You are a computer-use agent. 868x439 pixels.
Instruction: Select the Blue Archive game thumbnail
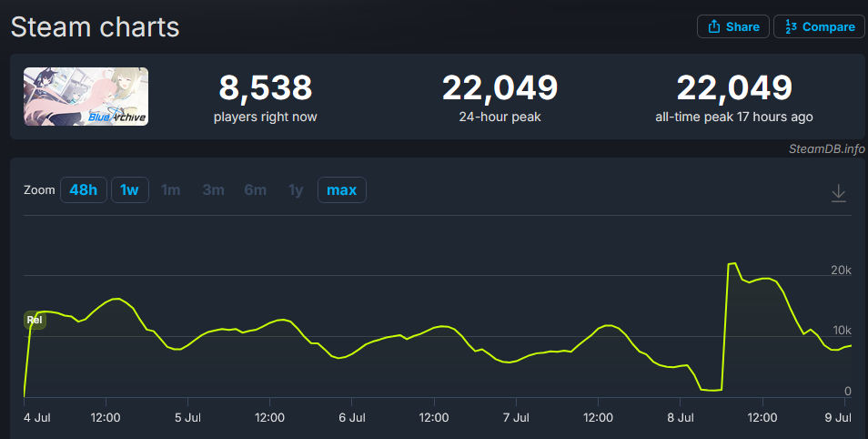tap(86, 97)
